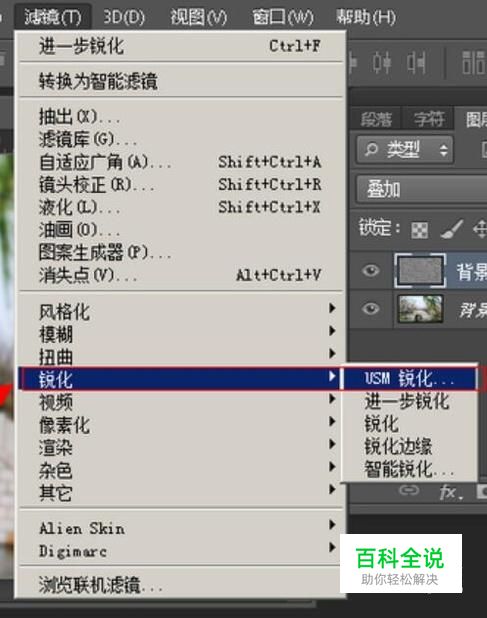Toggle lock transparent pixels checkerboard icon
487x618 pixels.
(x=420, y=230)
